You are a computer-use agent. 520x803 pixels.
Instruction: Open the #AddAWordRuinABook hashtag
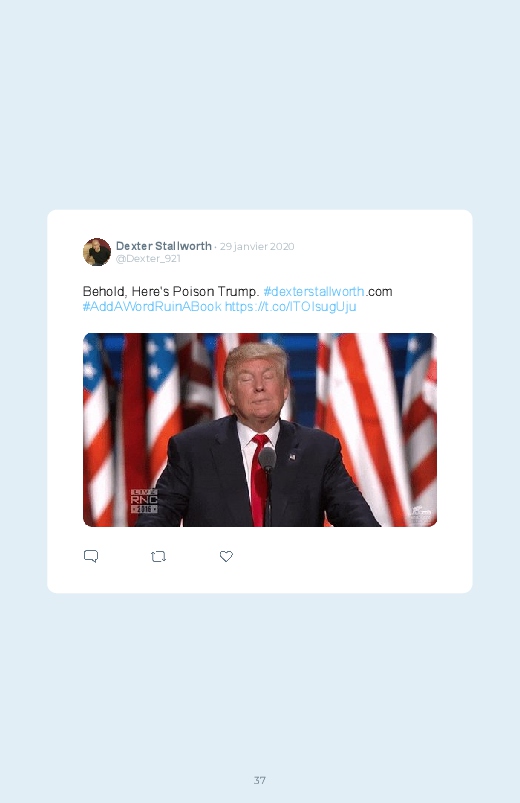click(152, 307)
